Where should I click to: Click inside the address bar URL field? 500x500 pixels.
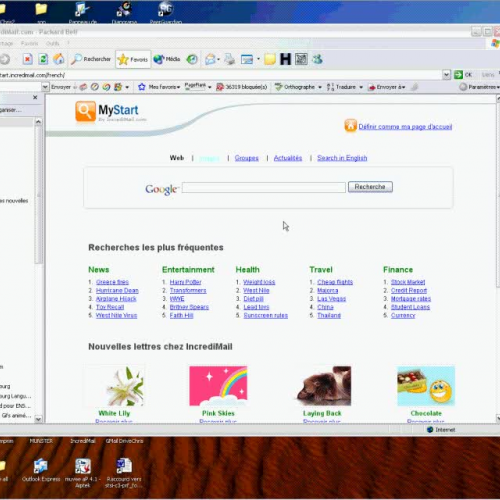tap(220, 75)
